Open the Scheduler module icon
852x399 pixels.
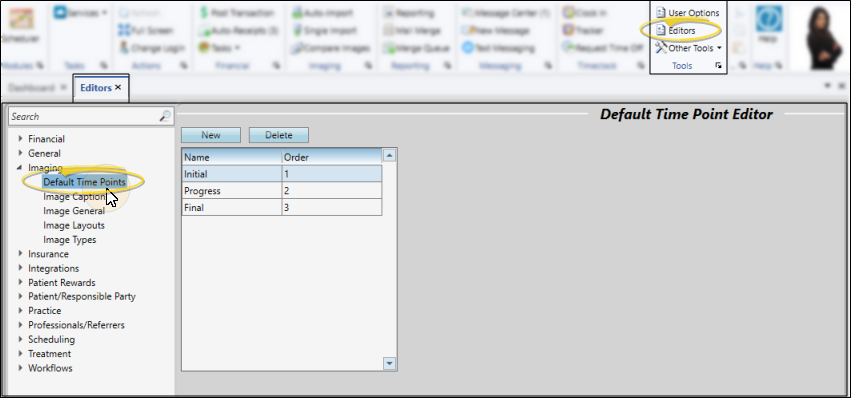coord(20,19)
